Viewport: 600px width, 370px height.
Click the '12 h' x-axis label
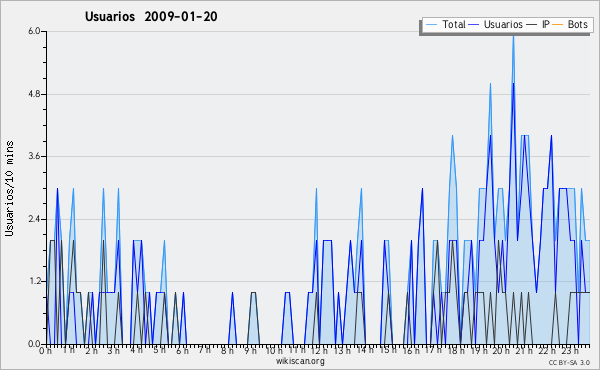coord(319,351)
